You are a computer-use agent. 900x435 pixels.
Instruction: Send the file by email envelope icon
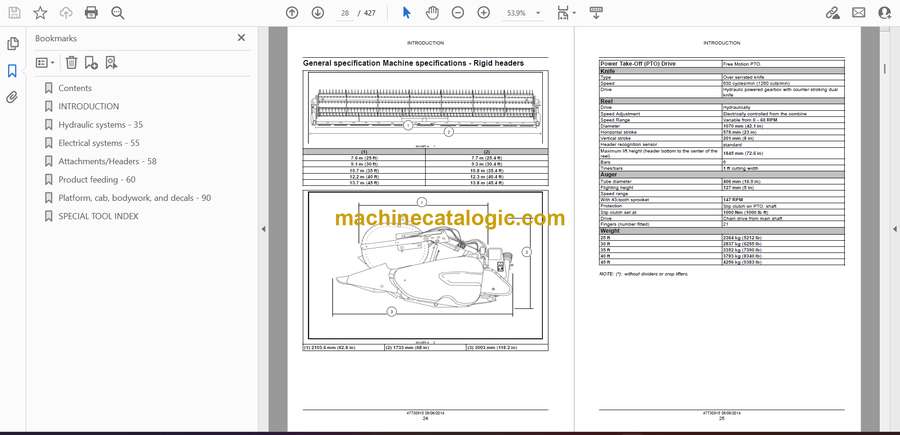(859, 13)
